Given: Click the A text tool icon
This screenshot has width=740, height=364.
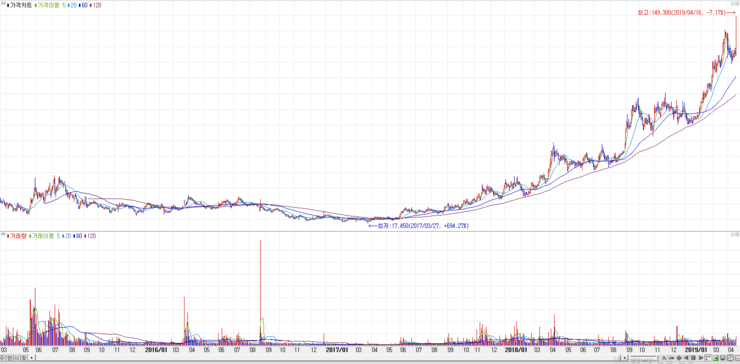Looking at the screenshot, I should tap(664, 358).
